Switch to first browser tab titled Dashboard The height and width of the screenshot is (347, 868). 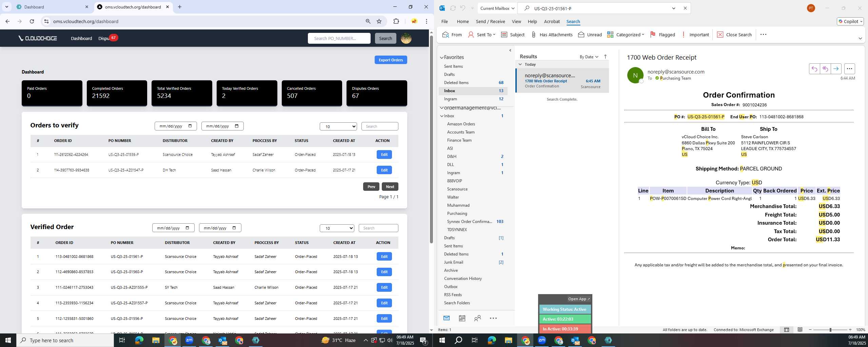[x=53, y=7]
